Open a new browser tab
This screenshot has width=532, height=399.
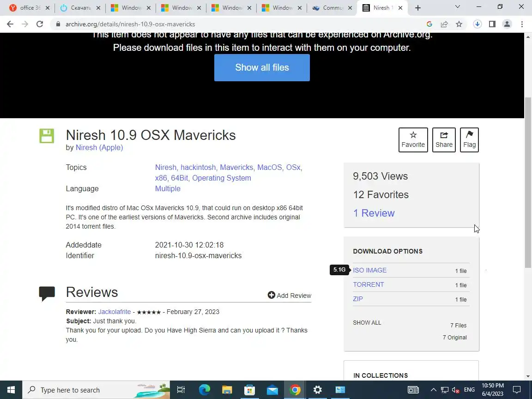pos(418,8)
